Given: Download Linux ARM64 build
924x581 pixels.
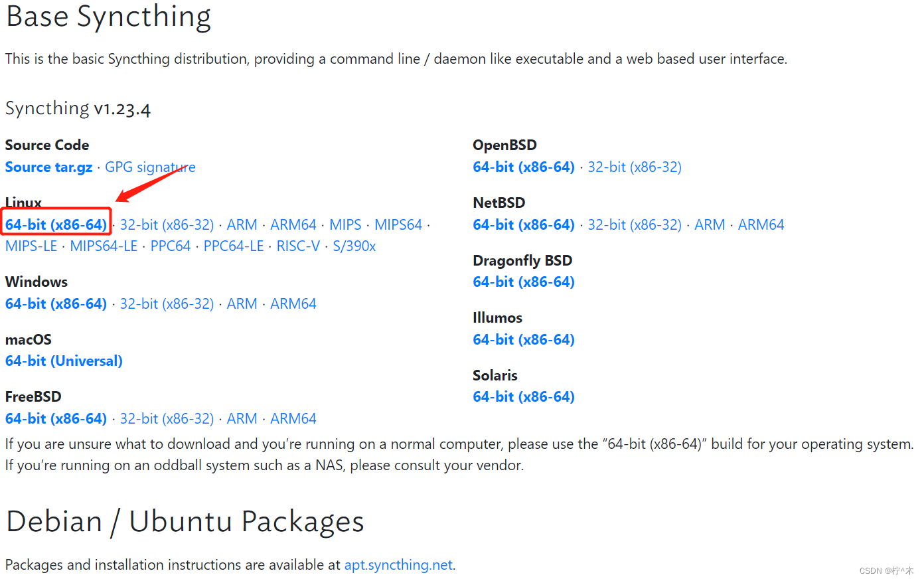Looking at the screenshot, I should click(x=293, y=225).
